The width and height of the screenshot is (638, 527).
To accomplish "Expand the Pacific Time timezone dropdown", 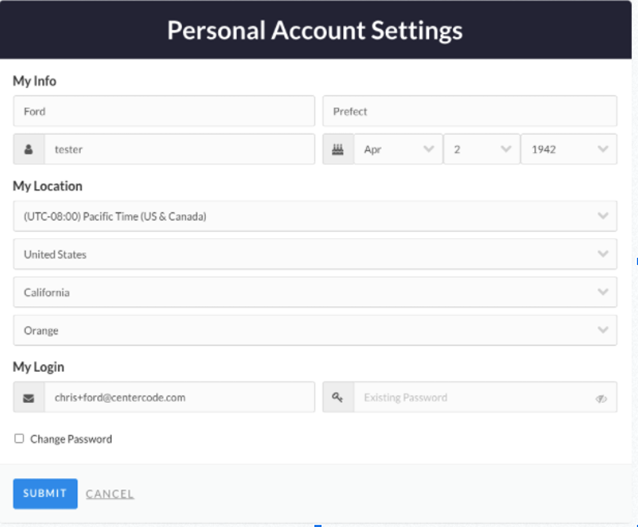I will click(x=315, y=216).
